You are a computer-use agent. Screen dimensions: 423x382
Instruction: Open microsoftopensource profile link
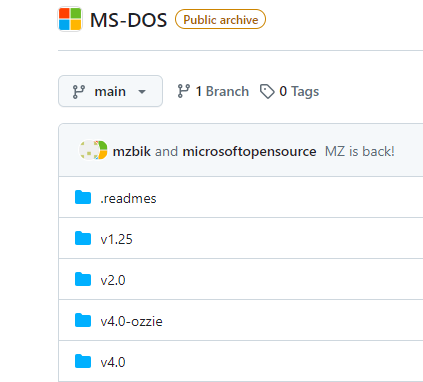(x=249, y=151)
